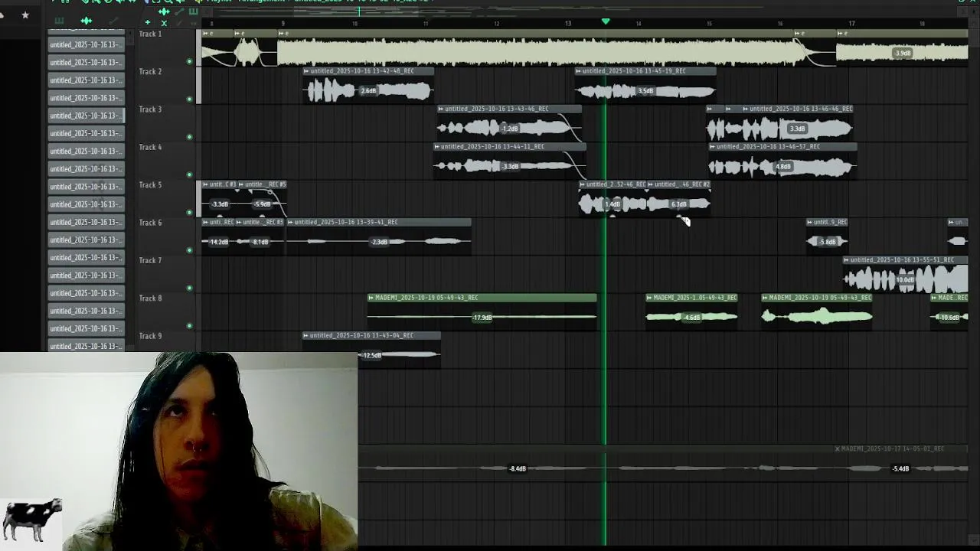Open clip menu of 13-46-57_REC clip
The width and height of the screenshot is (980, 551).
713,146
